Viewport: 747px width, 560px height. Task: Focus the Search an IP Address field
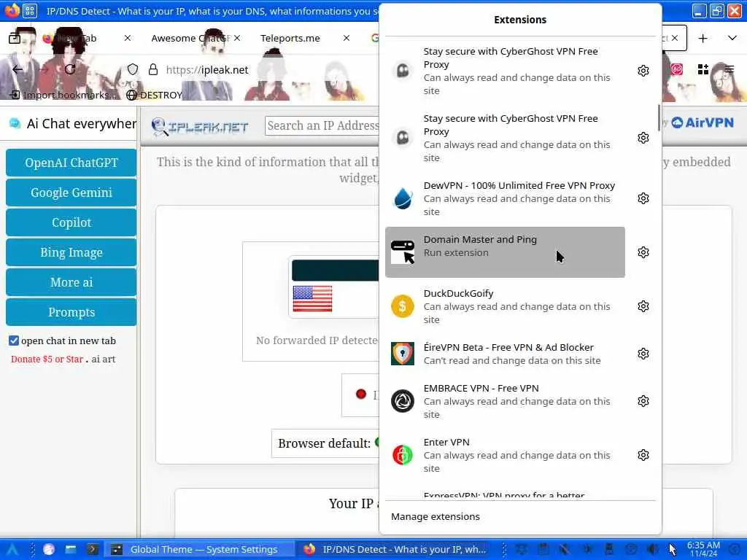click(322, 125)
